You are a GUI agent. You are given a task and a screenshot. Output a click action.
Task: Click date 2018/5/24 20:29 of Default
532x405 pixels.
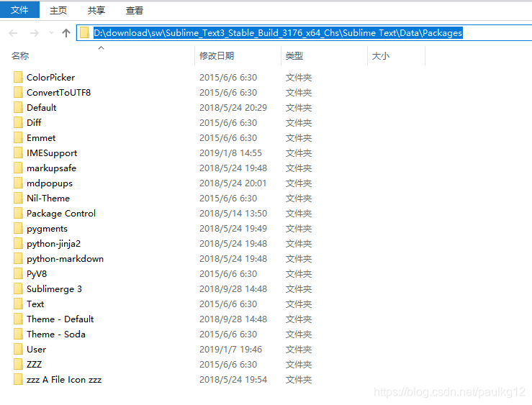pyautogui.click(x=233, y=107)
